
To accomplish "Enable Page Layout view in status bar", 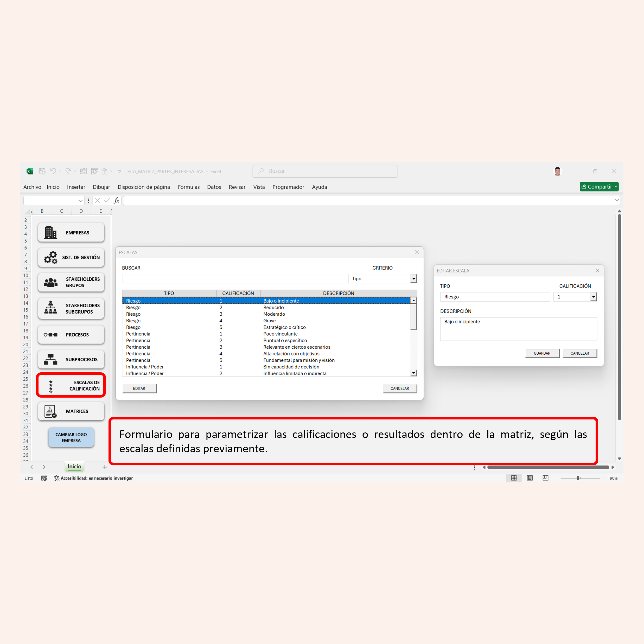I will [529, 478].
